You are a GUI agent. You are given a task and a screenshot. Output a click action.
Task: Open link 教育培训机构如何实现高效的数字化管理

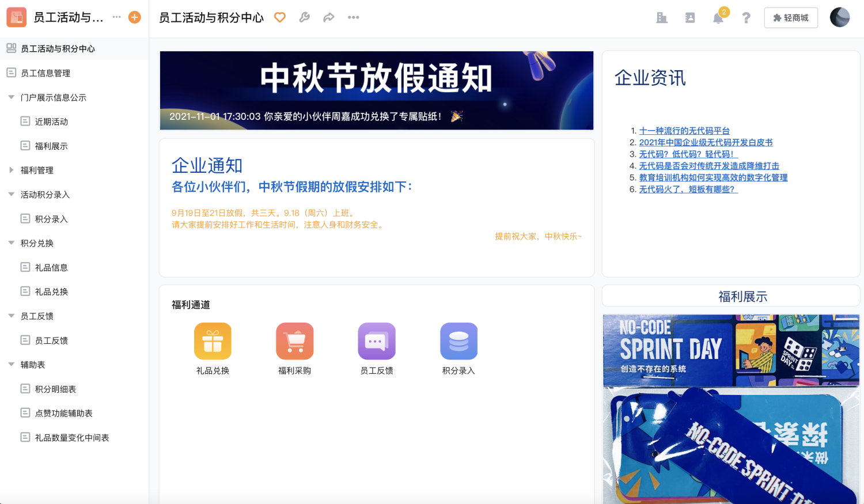click(x=713, y=177)
